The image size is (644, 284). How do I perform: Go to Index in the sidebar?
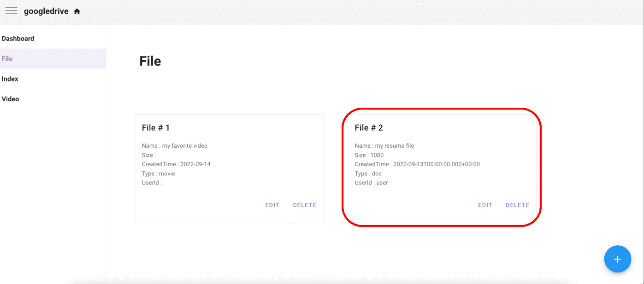(53, 79)
